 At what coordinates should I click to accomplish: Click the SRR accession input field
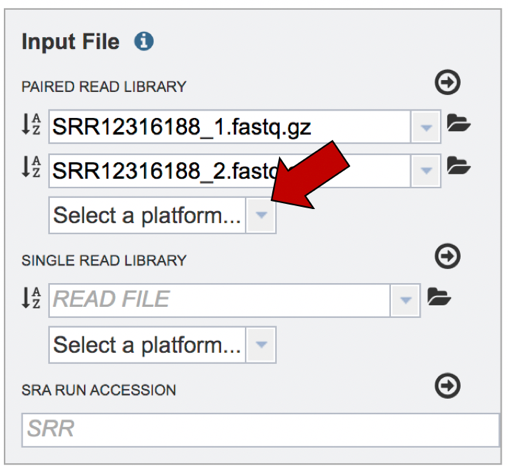tap(261, 430)
